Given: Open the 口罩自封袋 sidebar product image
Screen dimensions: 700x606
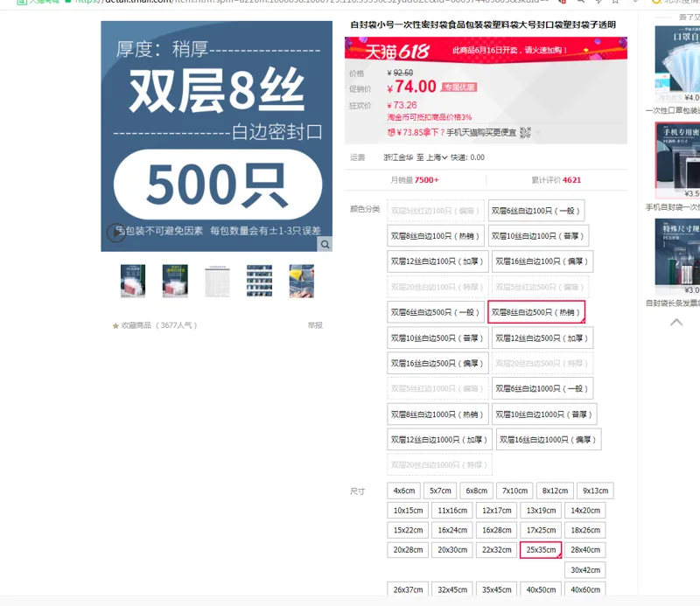Looking at the screenshot, I should pos(677,64).
